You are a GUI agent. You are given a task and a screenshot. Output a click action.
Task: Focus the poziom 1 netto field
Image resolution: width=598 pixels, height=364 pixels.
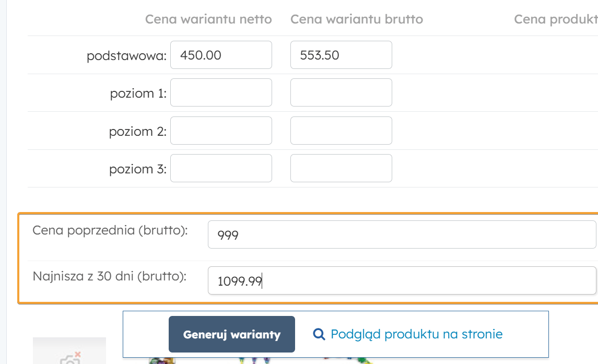221,92
